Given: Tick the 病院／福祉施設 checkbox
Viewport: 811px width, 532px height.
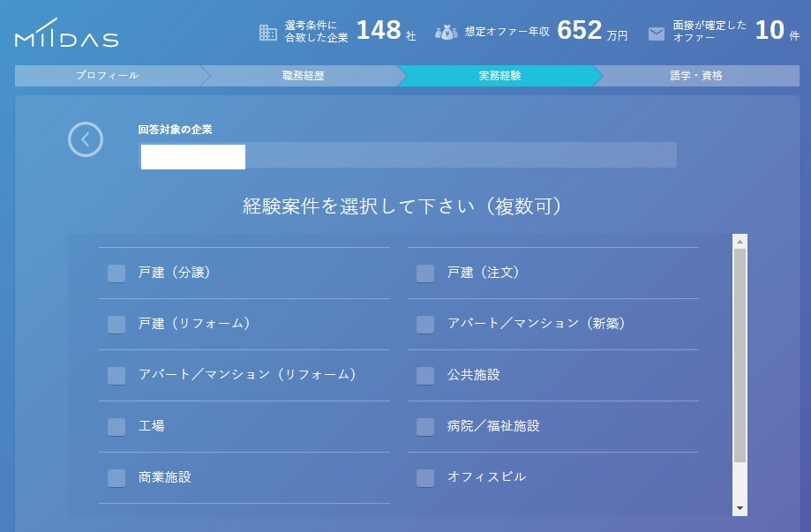Looking at the screenshot, I should [x=425, y=427].
